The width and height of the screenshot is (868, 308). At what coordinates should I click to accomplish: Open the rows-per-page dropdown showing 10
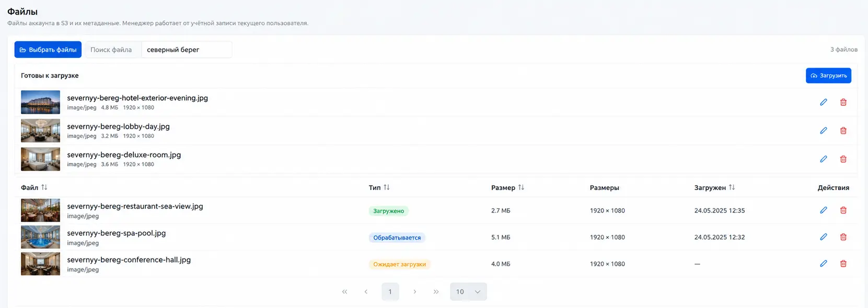click(x=468, y=292)
